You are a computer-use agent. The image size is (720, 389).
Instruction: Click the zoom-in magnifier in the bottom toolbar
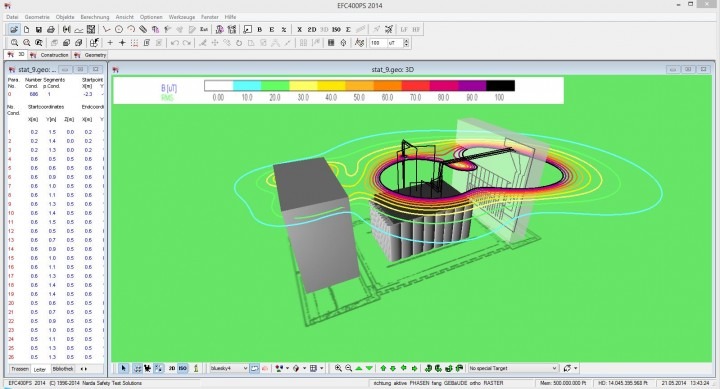(x=338, y=368)
